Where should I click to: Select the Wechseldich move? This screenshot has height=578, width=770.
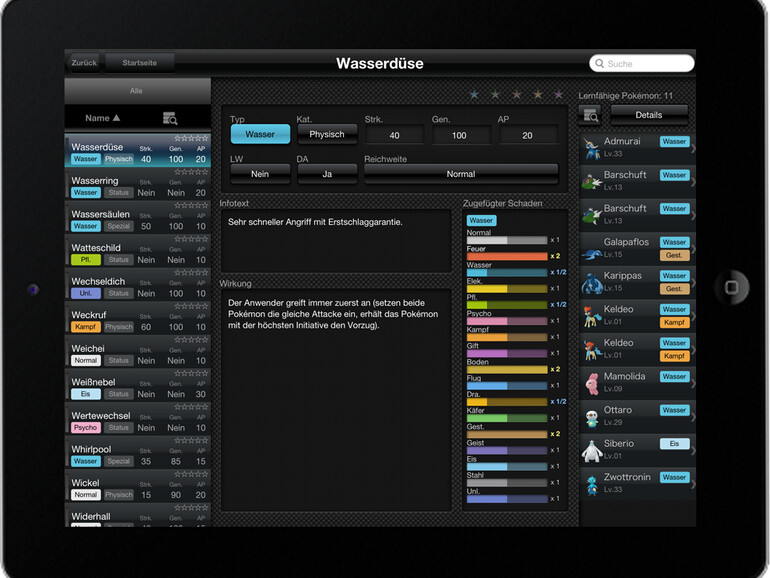point(138,285)
